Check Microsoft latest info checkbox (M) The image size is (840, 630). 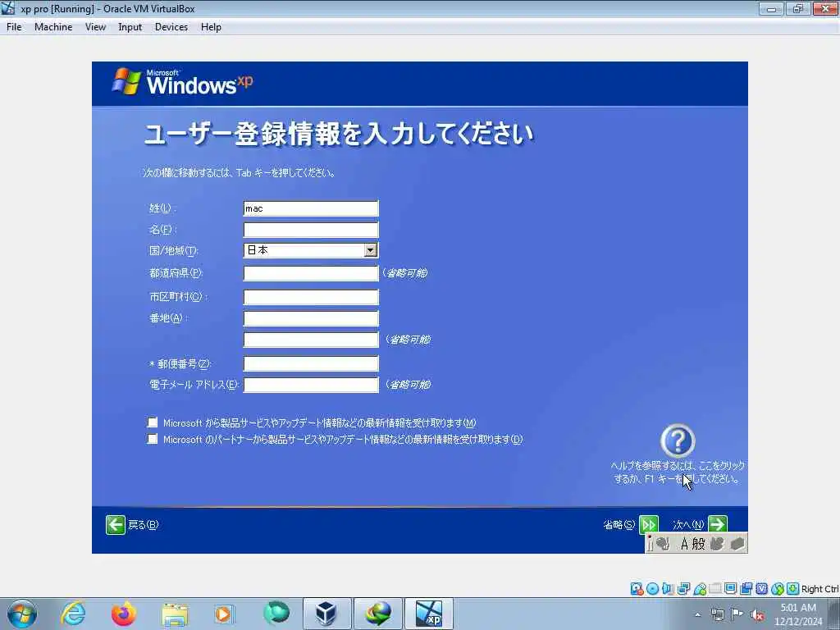pos(153,422)
